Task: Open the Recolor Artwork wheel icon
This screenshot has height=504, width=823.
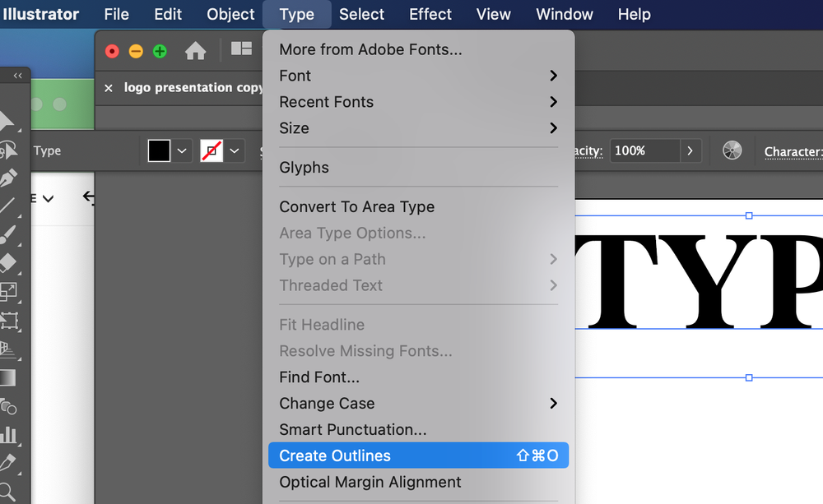Action: coord(732,150)
